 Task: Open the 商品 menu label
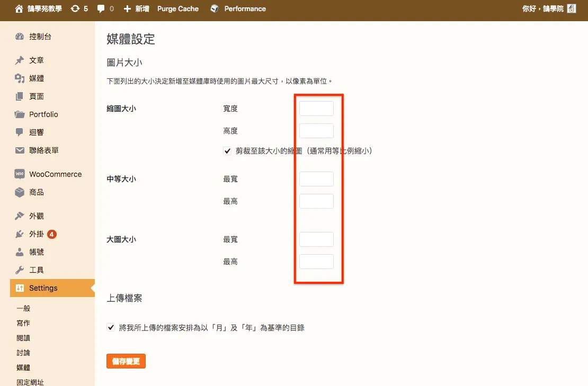[x=37, y=192]
